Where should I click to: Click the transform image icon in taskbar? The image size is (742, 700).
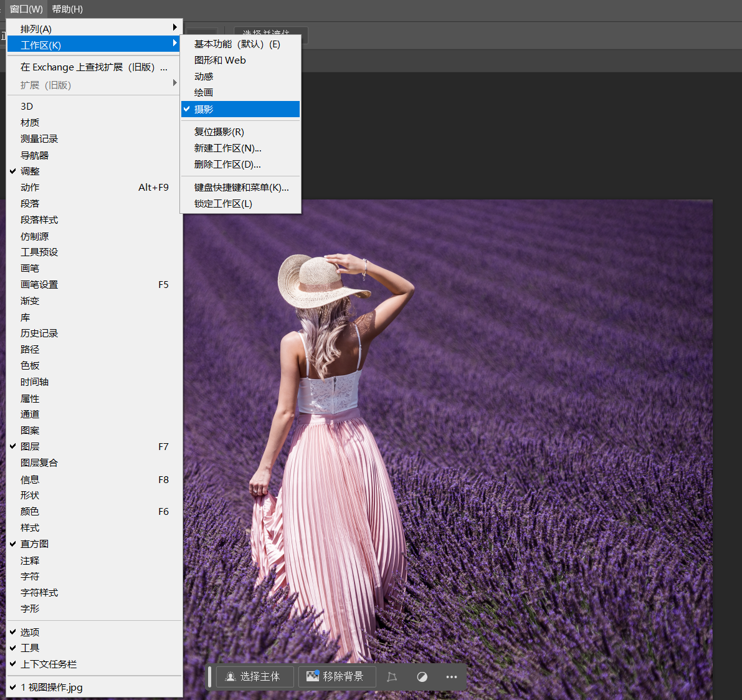tap(392, 677)
